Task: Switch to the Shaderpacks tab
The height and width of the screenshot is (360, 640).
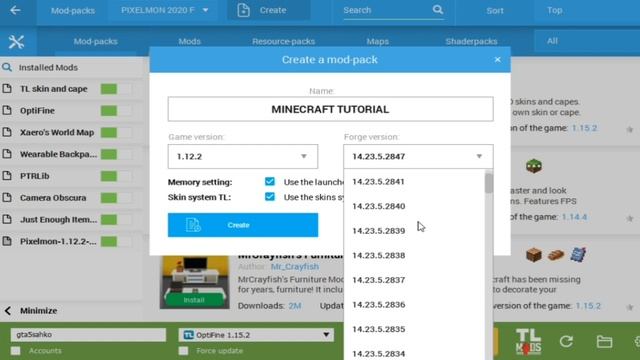Action: (471, 41)
